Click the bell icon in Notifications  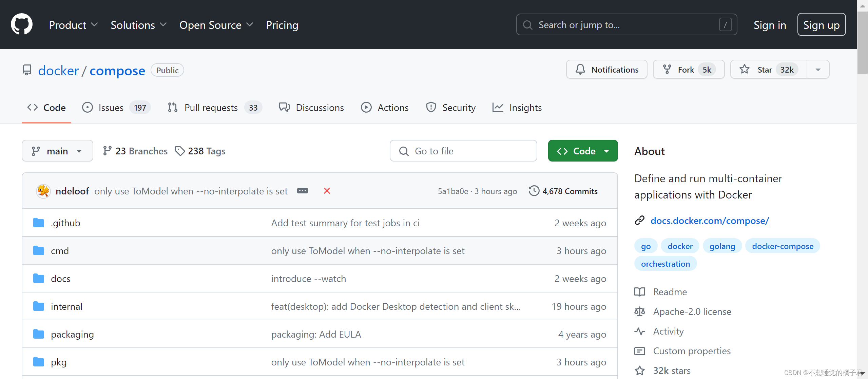coord(580,70)
